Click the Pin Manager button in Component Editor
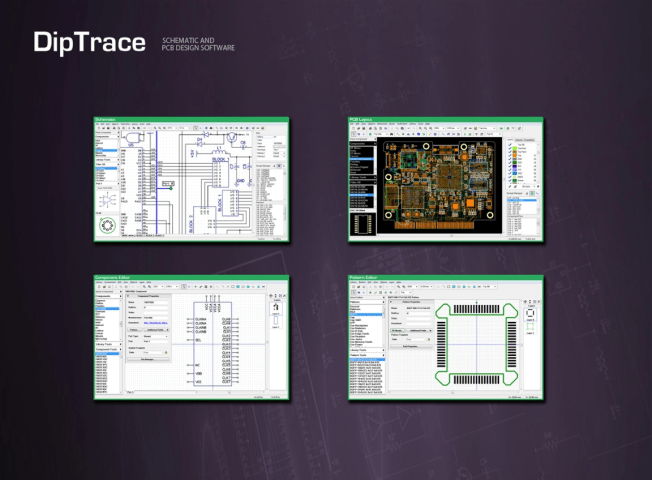The width and height of the screenshot is (652, 480). 146,359
